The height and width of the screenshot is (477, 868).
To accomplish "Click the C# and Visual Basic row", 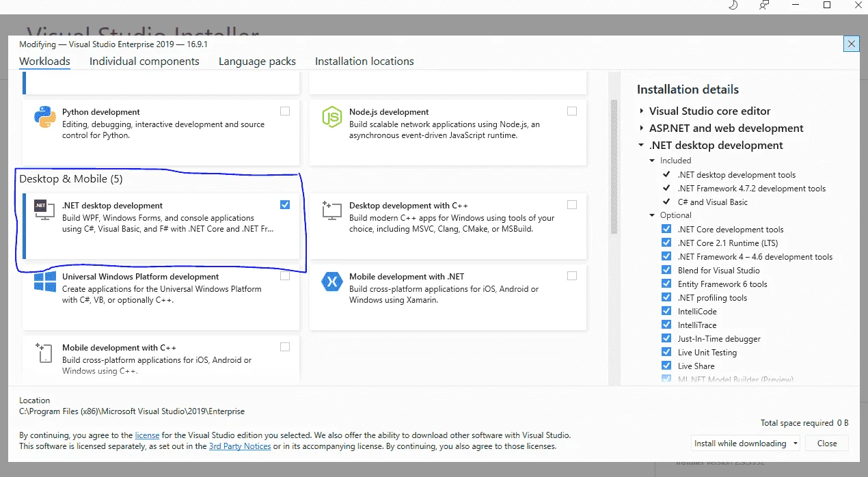I will coord(705,202).
